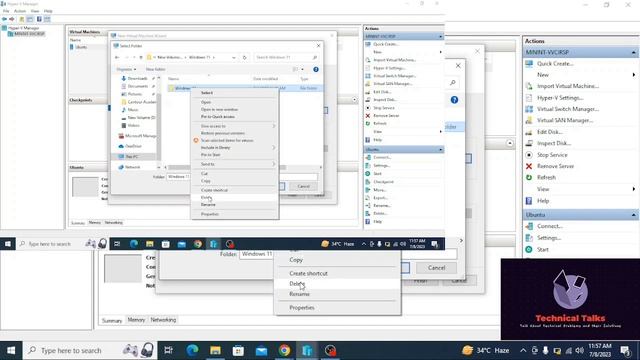Switch to Memory tab in enlarged details pane
This screenshot has height=360, width=640.
pyautogui.click(x=136, y=320)
